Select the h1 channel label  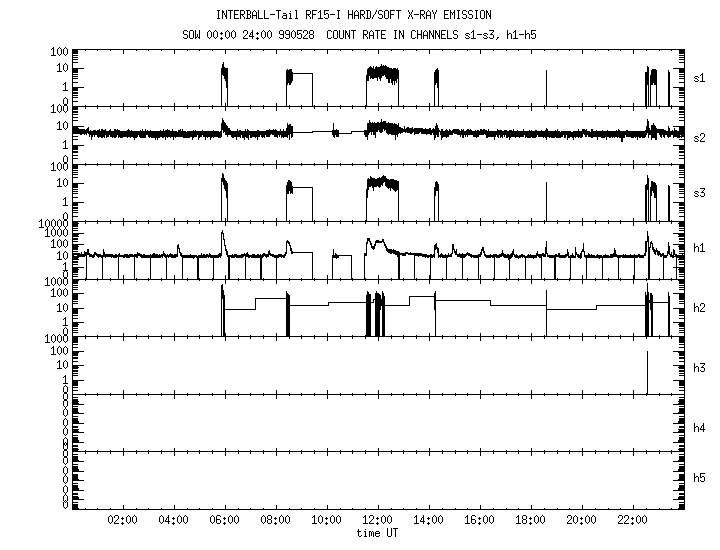pos(700,250)
